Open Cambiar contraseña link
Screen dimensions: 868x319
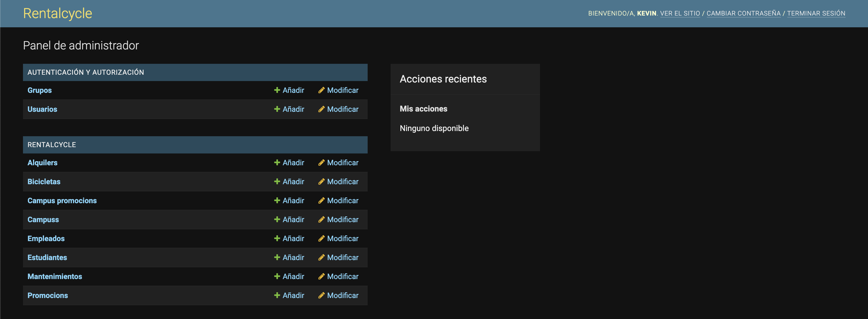pos(743,14)
